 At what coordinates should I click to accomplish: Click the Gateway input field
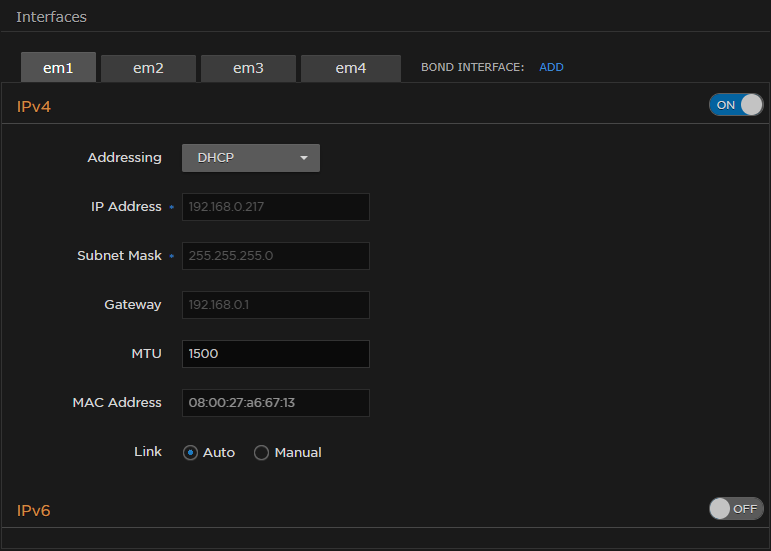(x=276, y=305)
